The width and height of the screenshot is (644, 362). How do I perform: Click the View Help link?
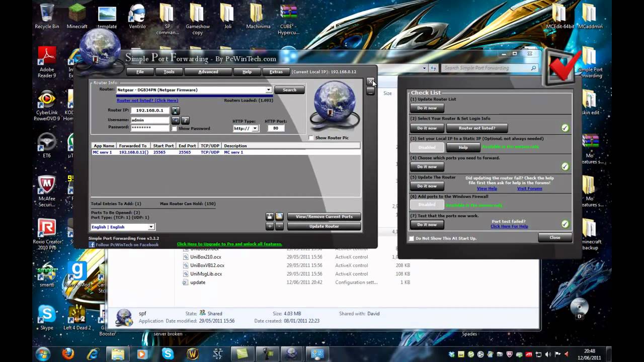(x=487, y=189)
